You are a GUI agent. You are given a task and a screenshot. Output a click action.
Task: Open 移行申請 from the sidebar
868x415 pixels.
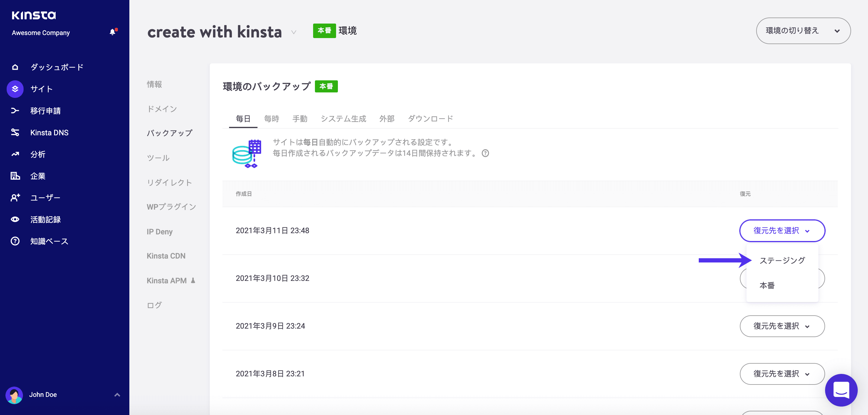point(15,111)
